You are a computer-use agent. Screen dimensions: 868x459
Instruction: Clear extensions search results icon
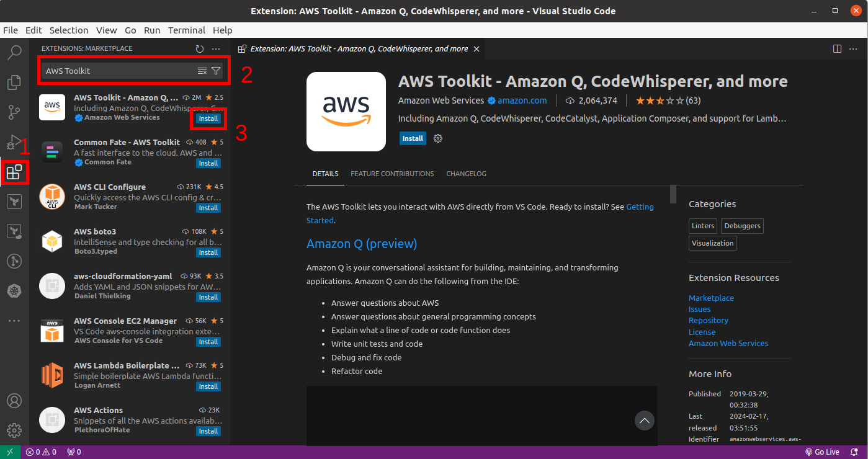202,71
